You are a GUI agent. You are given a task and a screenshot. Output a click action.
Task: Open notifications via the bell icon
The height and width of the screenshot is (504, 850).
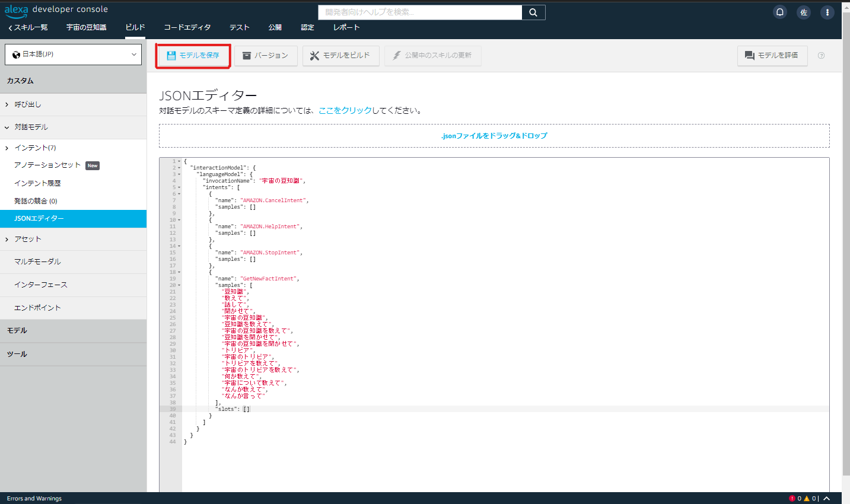click(x=780, y=12)
